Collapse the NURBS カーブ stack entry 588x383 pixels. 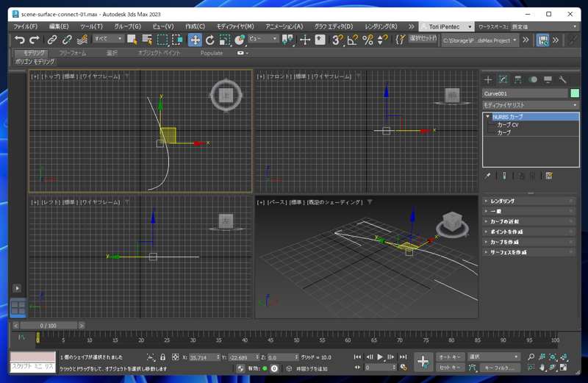click(487, 117)
